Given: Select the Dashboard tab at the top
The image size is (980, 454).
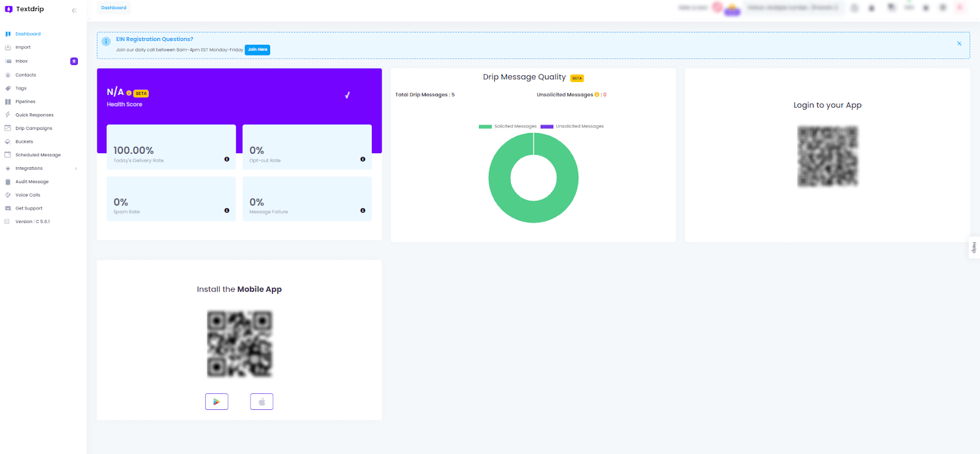Looking at the screenshot, I should pos(114,8).
